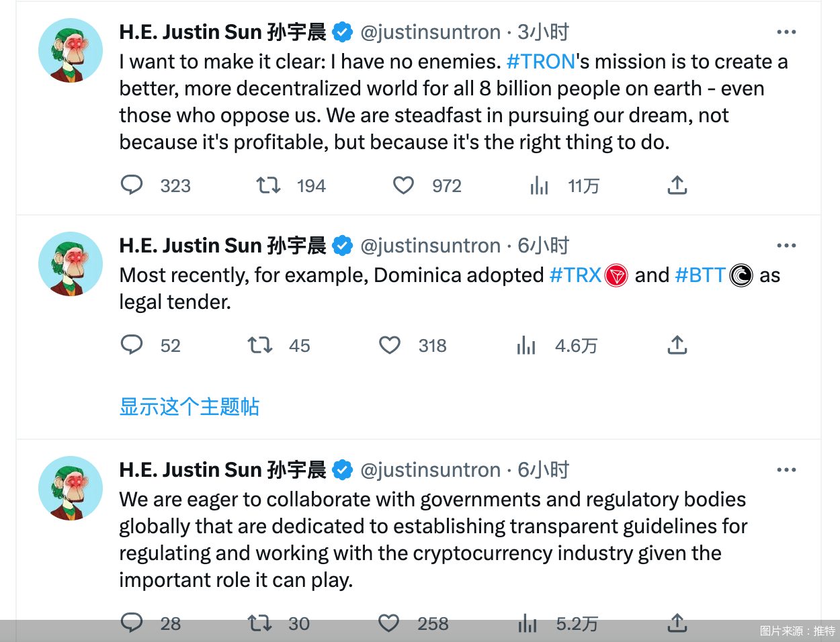This screenshot has height=642, width=840.
Task: Like the tweet about collaborating with governments
Action: coord(389,623)
